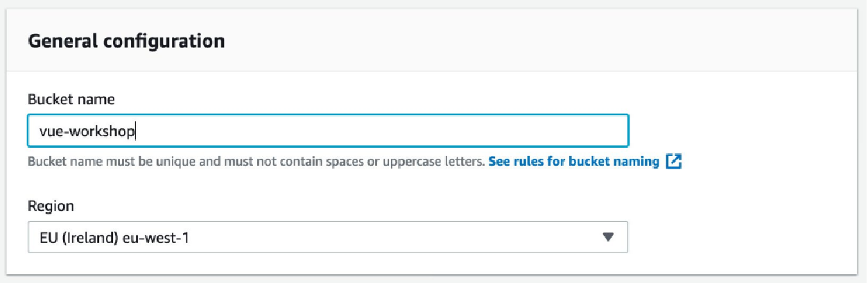Click the Bucket name field label
Viewport: 868px width, 283px height.
pyautogui.click(x=71, y=99)
